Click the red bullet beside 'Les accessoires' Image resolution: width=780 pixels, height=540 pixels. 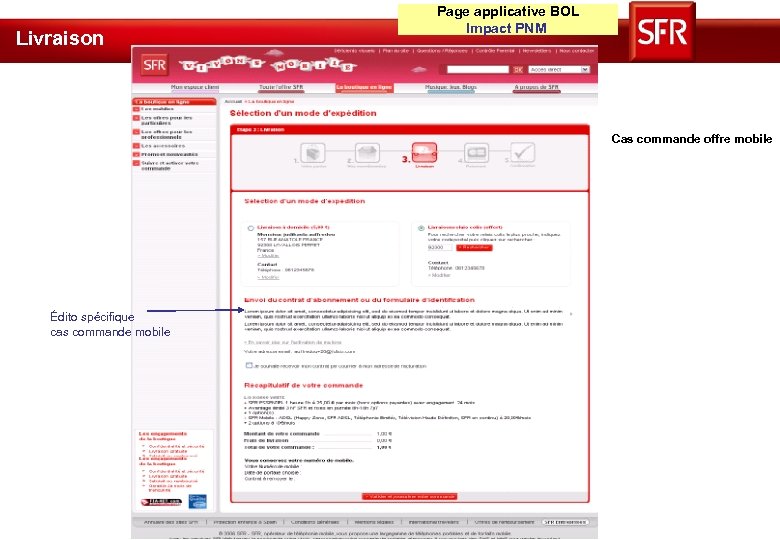(x=136, y=146)
